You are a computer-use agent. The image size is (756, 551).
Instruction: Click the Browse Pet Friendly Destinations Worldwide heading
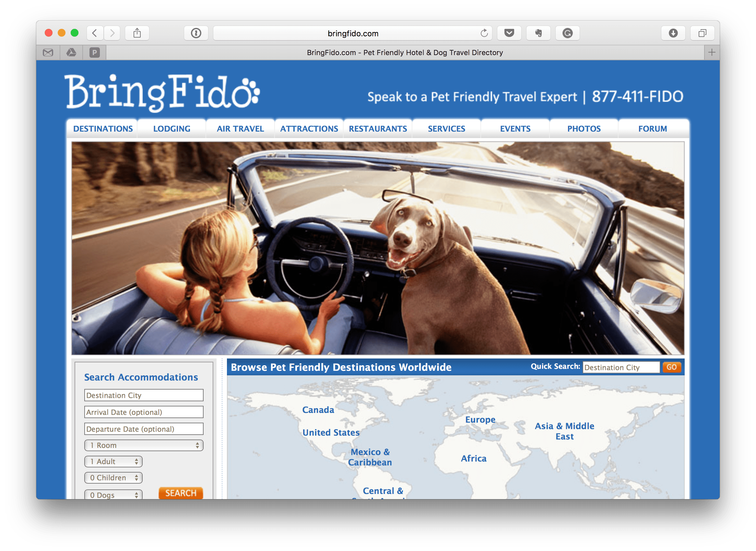(341, 367)
